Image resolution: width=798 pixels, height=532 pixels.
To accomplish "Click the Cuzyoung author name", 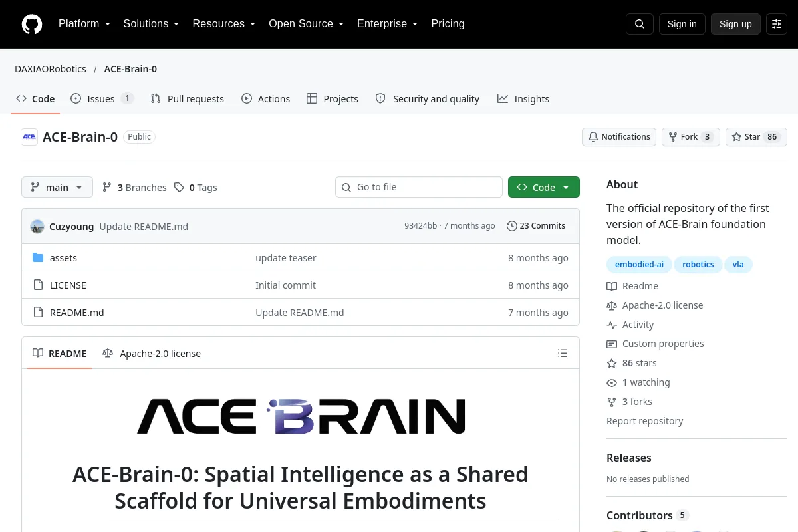I will click(x=72, y=227).
